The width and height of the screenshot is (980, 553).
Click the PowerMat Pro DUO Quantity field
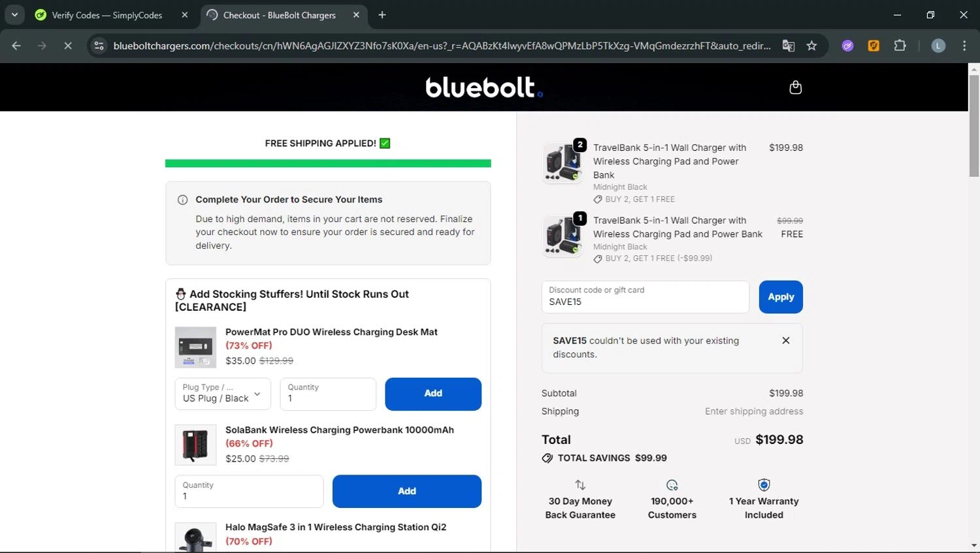pos(328,394)
